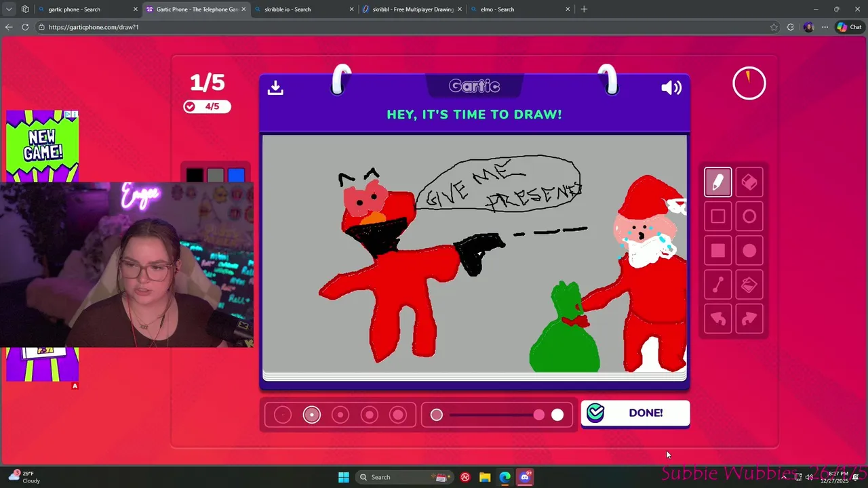
Task: Pick the black color swatch
Action: click(195, 176)
